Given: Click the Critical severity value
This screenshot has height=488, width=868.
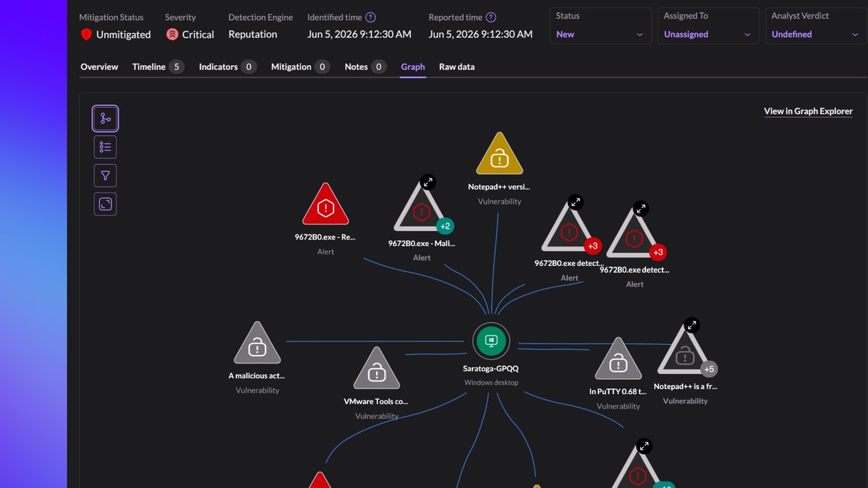Looking at the screenshot, I should click(198, 34).
